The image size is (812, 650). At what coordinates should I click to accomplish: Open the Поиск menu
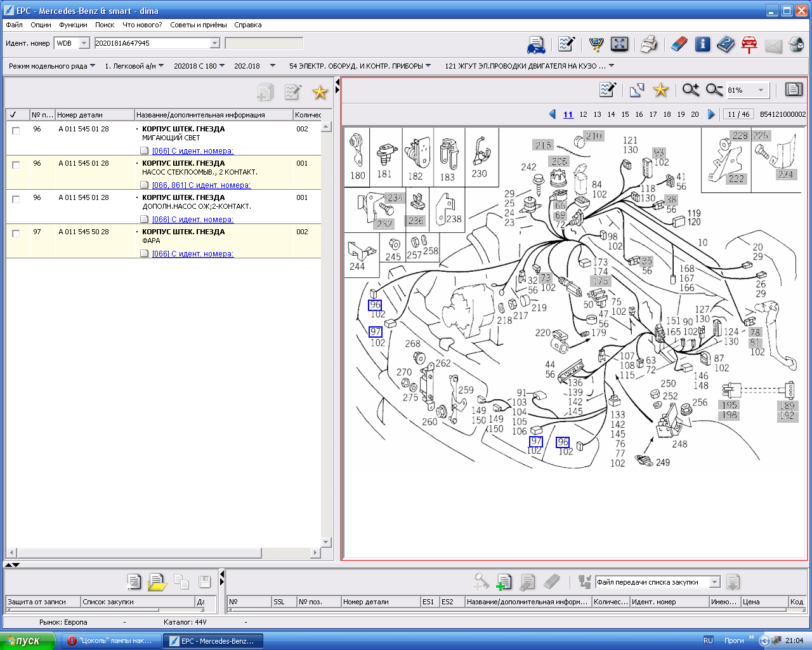coord(105,25)
